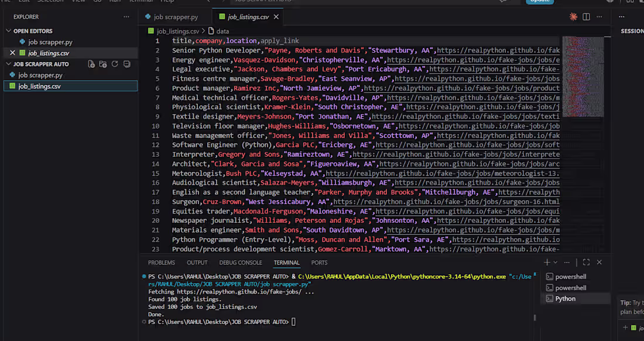The width and height of the screenshot is (644, 341).
Task: Click 'Equities trader' on line 19
Action: click(201, 211)
